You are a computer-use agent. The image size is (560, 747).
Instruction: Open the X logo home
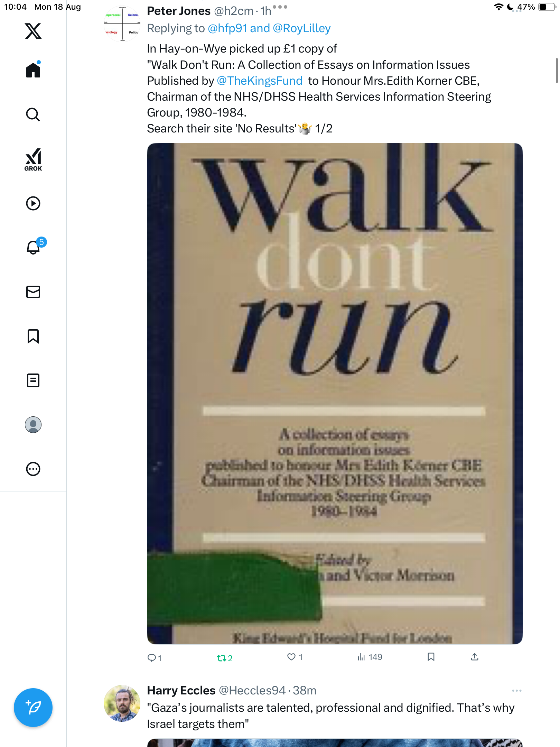coord(33,31)
